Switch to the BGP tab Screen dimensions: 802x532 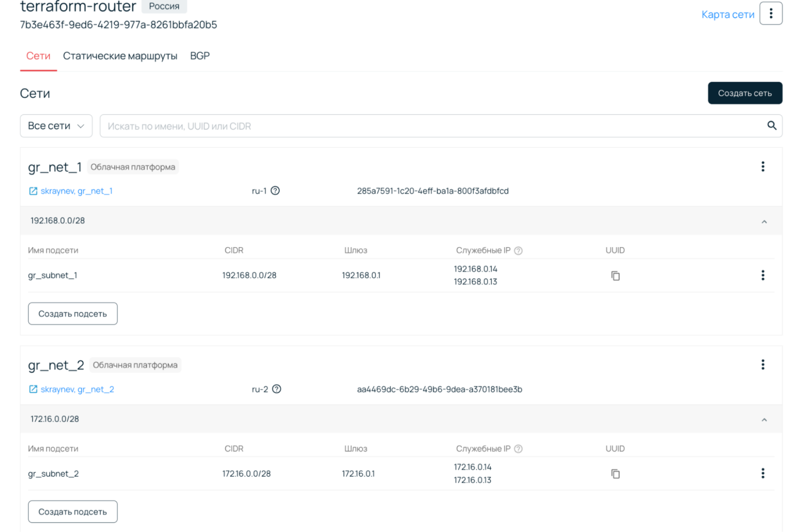click(200, 56)
